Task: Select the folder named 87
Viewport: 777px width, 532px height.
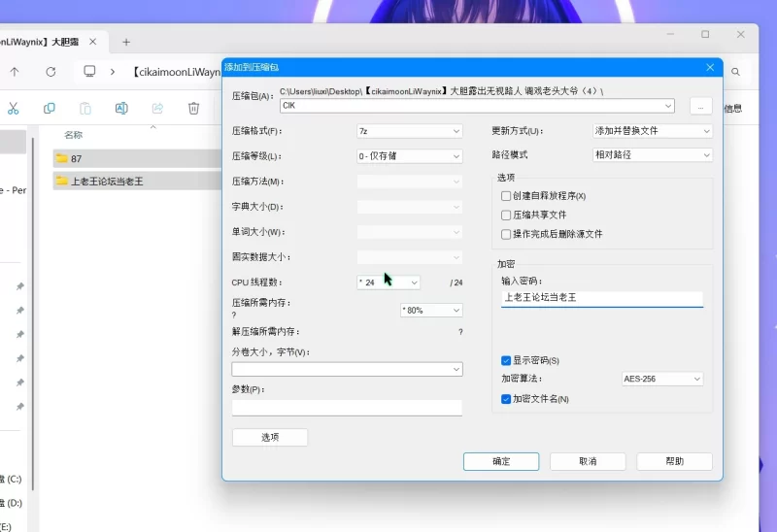Action: [x=137, y=158]
